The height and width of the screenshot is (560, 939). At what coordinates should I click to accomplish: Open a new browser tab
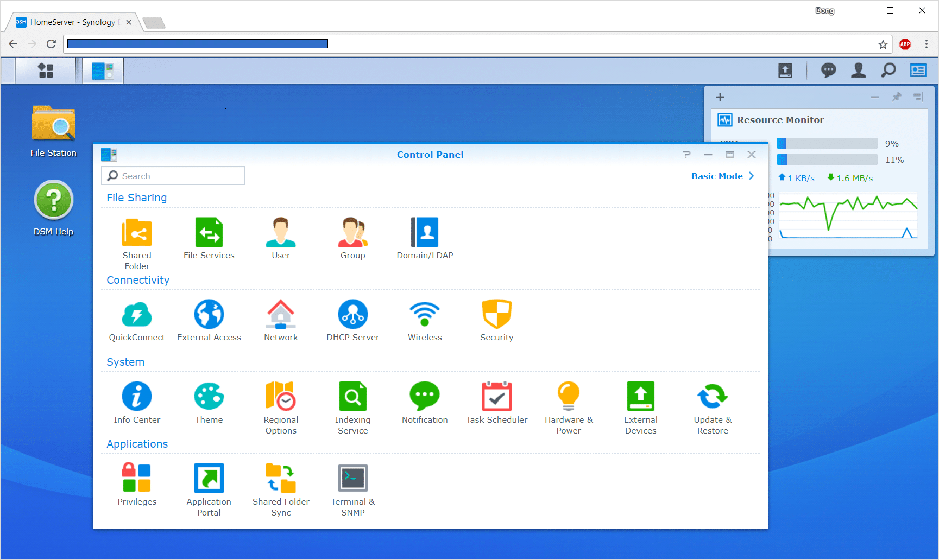(154, 23)
